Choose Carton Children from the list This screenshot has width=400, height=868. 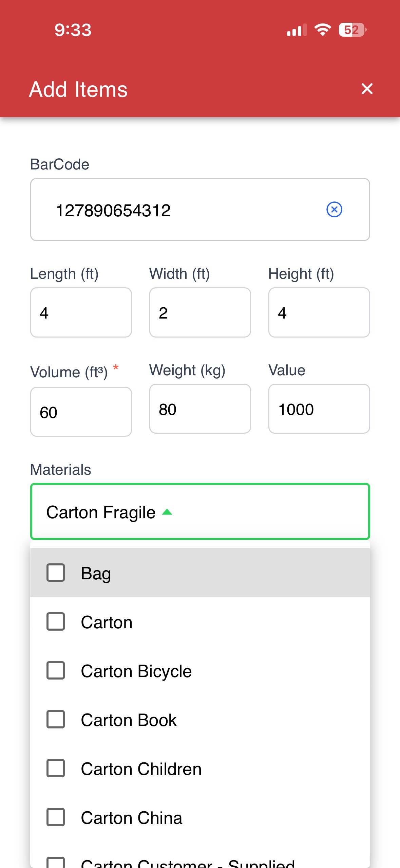(x=200, y=768)
